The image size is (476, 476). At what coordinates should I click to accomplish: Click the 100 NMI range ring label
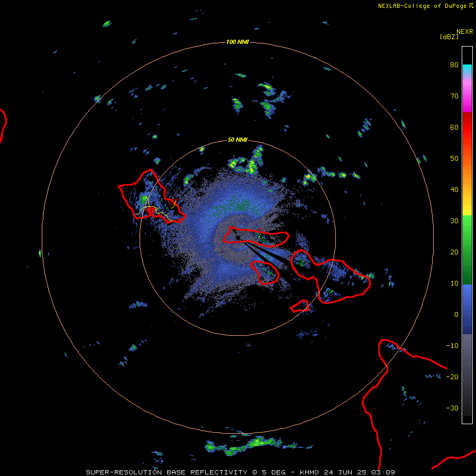(237, 42)
